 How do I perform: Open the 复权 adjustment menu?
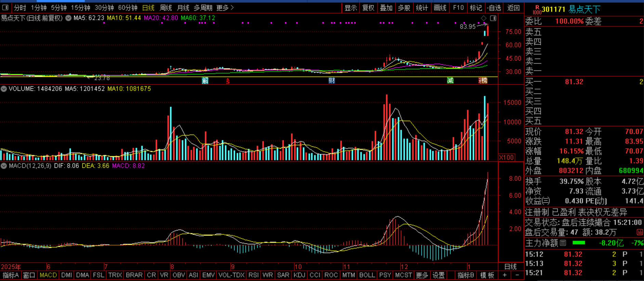click(x=368, y=8)
